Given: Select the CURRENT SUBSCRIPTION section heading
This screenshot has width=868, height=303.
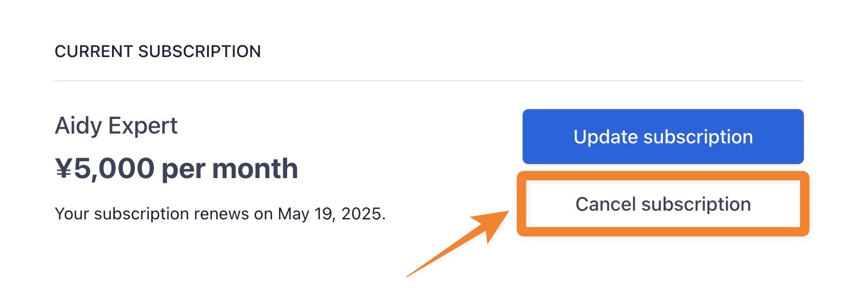Looking at the screenshot, I should tap(158, 52).
